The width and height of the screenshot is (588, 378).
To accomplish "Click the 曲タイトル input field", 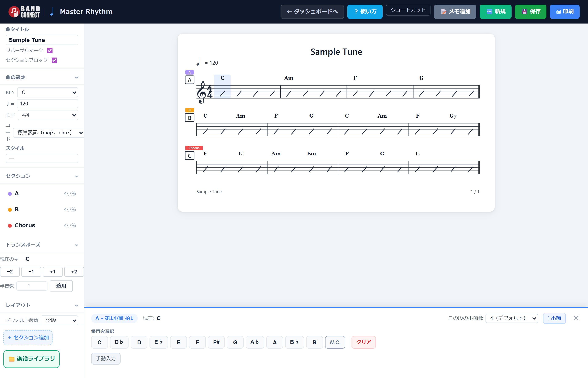I will (42, 40).
